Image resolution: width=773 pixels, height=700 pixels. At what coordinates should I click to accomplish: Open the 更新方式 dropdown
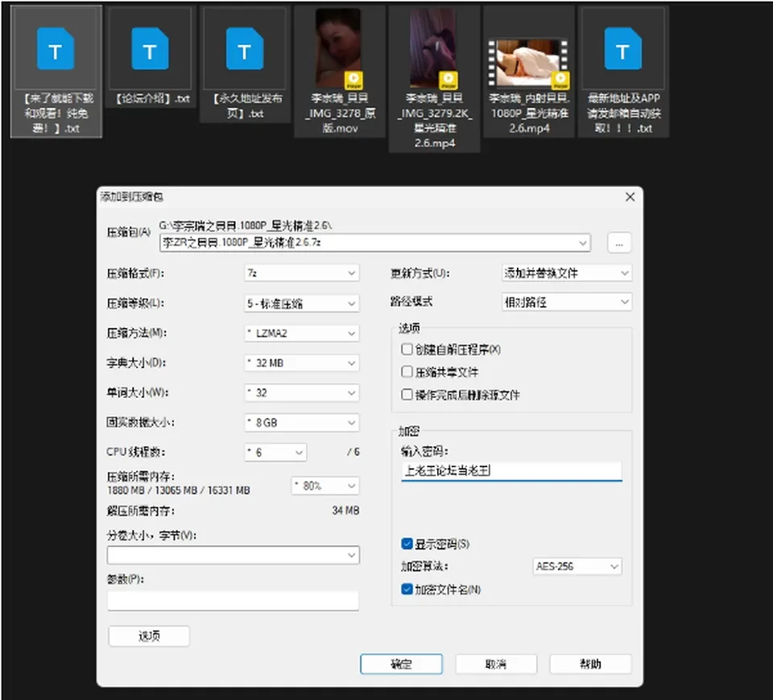point(566,273)
